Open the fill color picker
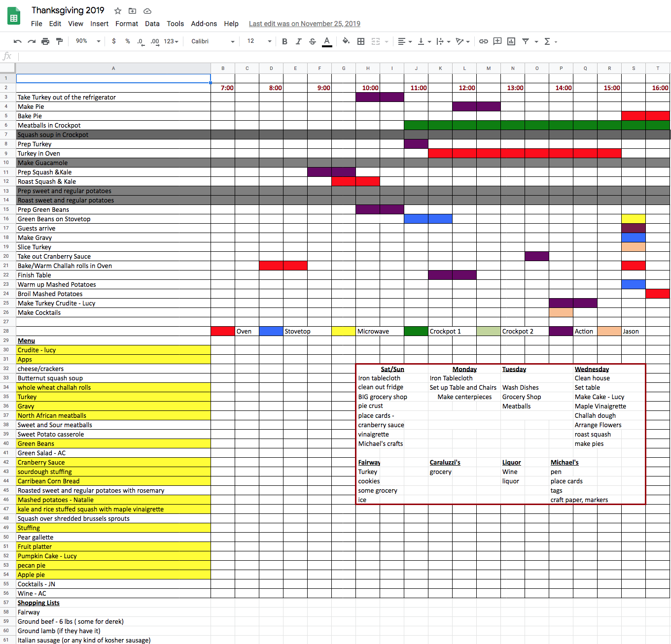The width and height of the screenshot is (671, 644). (x=346, y=41)
